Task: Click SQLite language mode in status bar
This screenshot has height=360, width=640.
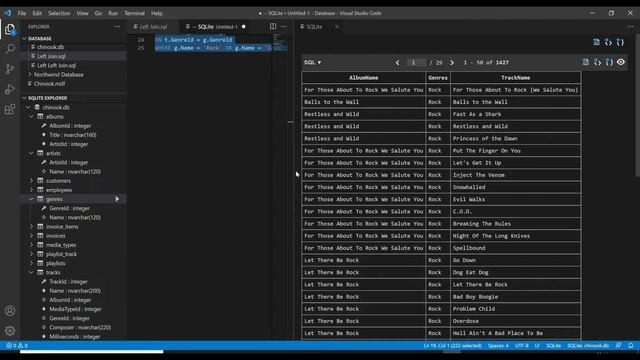Action: pyautogui.click(x=553, y=345)
